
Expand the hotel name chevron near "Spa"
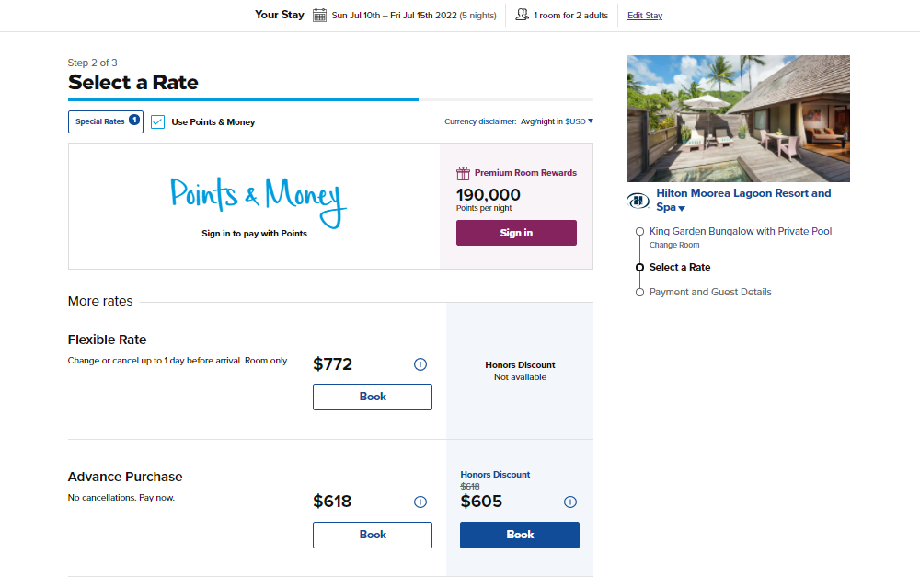click(683, 207)
